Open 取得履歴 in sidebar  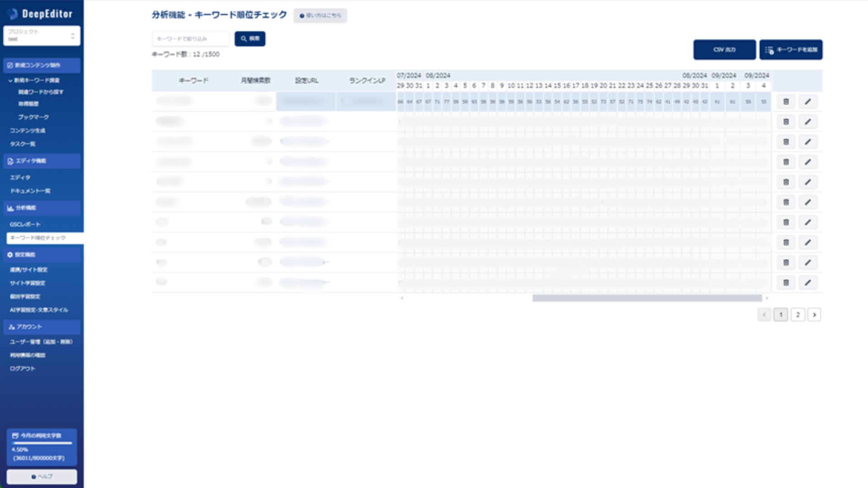[28, 103]
